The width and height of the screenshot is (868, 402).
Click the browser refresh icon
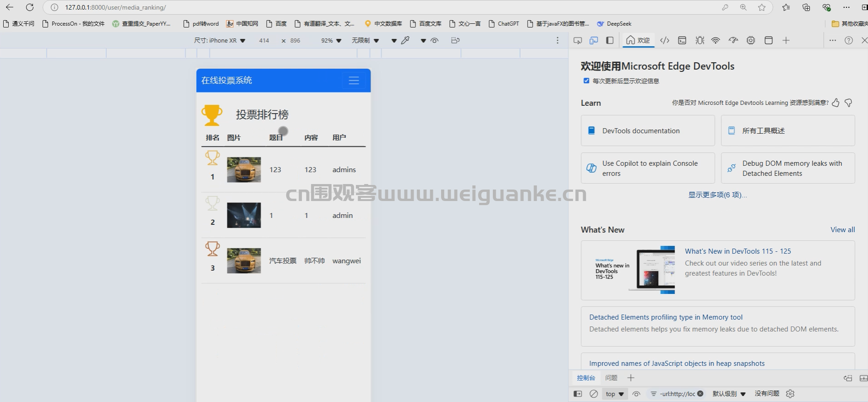(30, 7)
